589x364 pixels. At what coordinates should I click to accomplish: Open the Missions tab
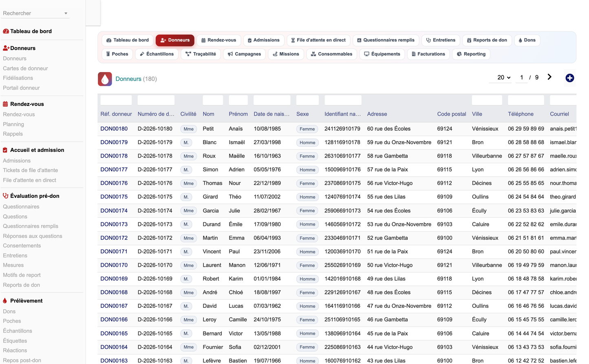[x=286, y=54]
